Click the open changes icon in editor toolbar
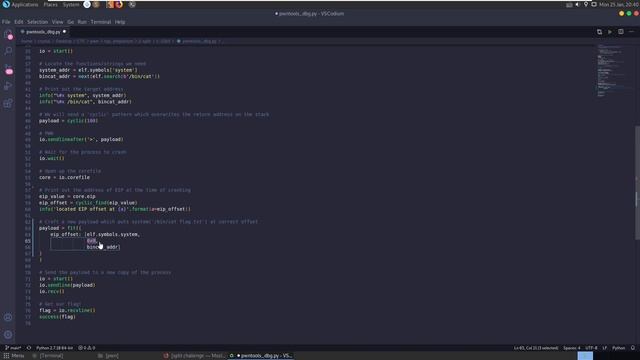Viewport: 640px width, 360px height. click(x=599, y=32)
